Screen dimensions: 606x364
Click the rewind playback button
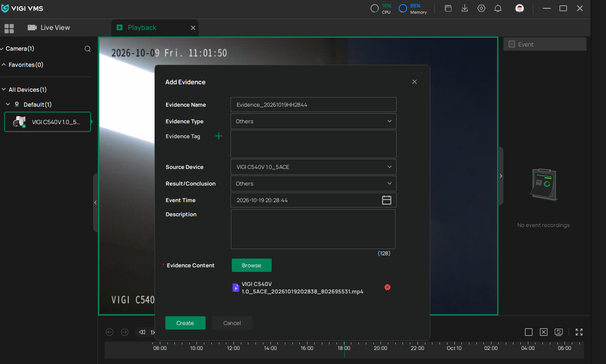click(142, 332)
